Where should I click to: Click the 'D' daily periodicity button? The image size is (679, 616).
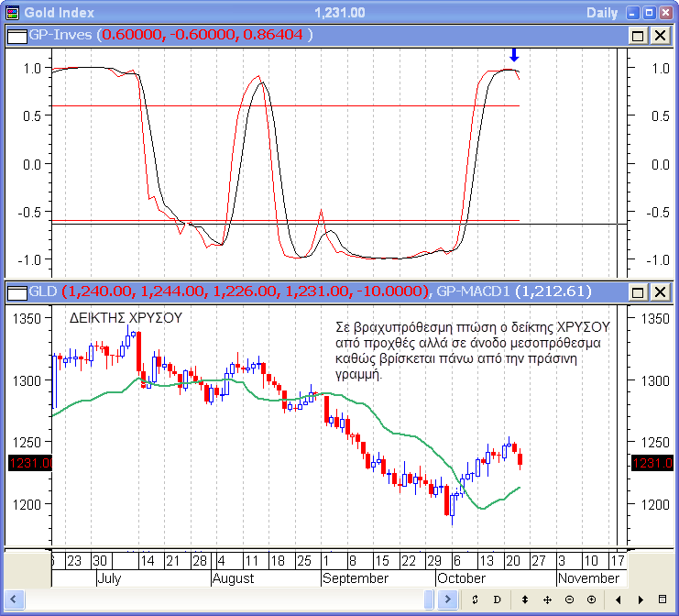tap(498, 599)
